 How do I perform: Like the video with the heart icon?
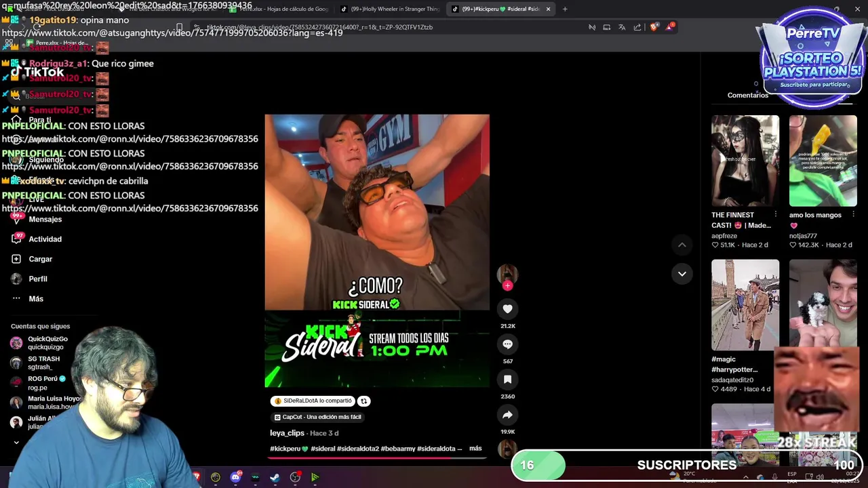(507, 309)
